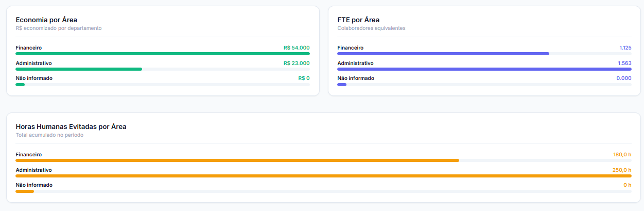Click the purple Financeiro FTE progress bar
The image size is (644, 211).
[443, 54]
